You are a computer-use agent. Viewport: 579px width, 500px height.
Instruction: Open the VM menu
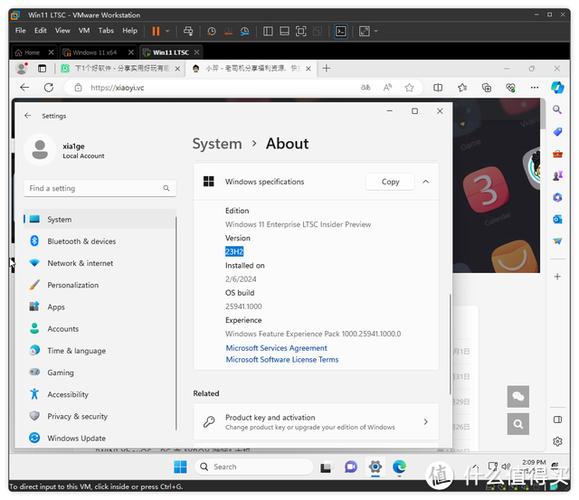84,31
